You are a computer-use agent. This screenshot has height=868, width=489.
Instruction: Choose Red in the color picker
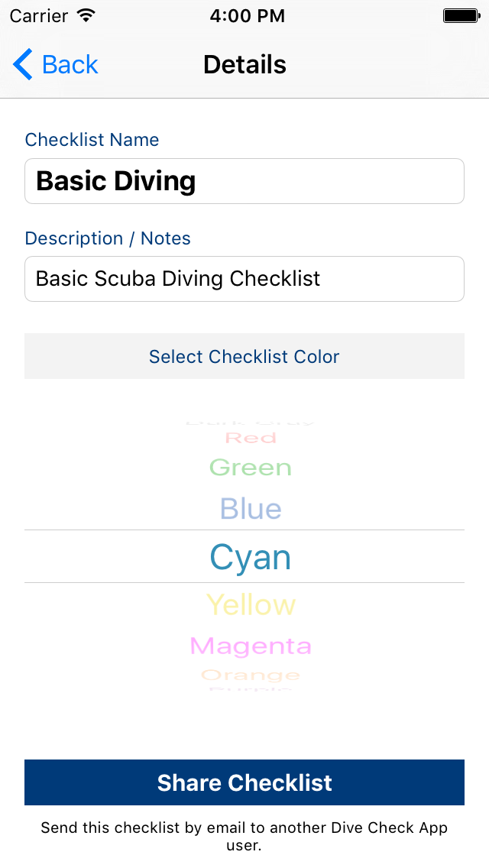[251, 437]
